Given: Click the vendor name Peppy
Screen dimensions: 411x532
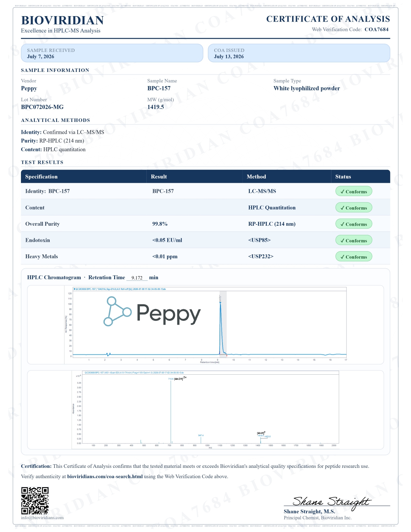Looking at the screenshot, I should pyautogui.click(x=29, y=88).
